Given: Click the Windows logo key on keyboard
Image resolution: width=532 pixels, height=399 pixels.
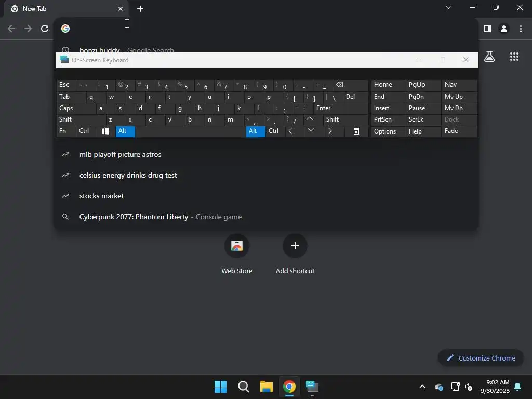Looking at the screenshot, I should (x=105, y=131).
